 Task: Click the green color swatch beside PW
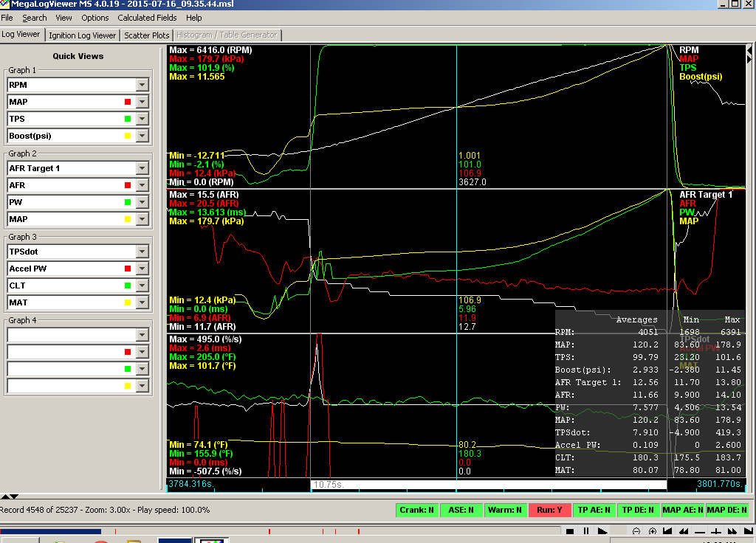point(128,202)
